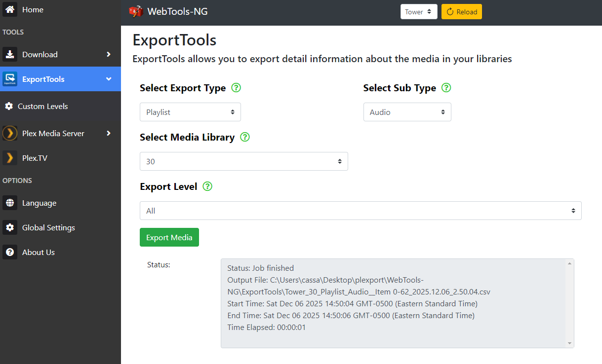602x364 pixels.
Task: Click the Home icon in the sidebar
Action: (10, 9)
